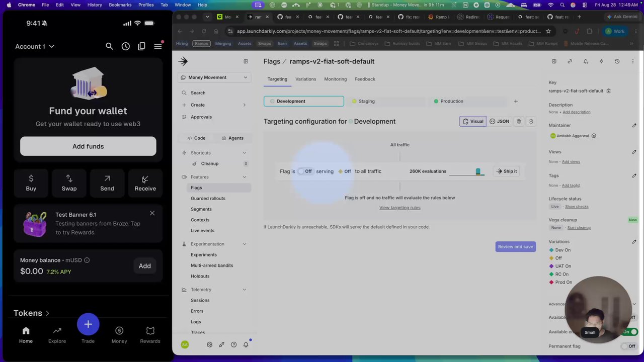Collapse the LaunchDarkly sidebar
This screenshot has width=644, height=362.
pos(246,61)
